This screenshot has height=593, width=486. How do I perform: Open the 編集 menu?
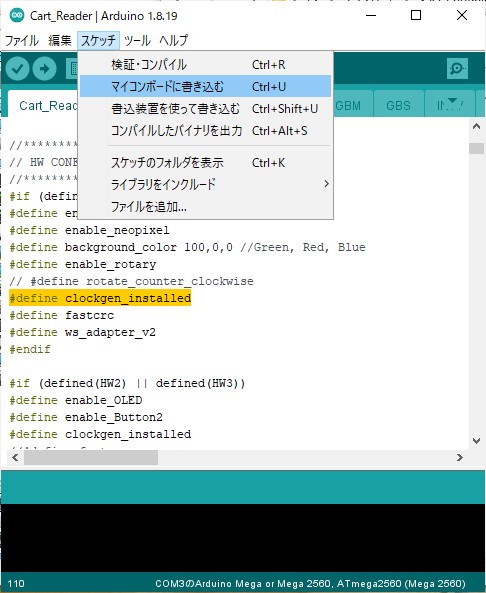(59, 40)
